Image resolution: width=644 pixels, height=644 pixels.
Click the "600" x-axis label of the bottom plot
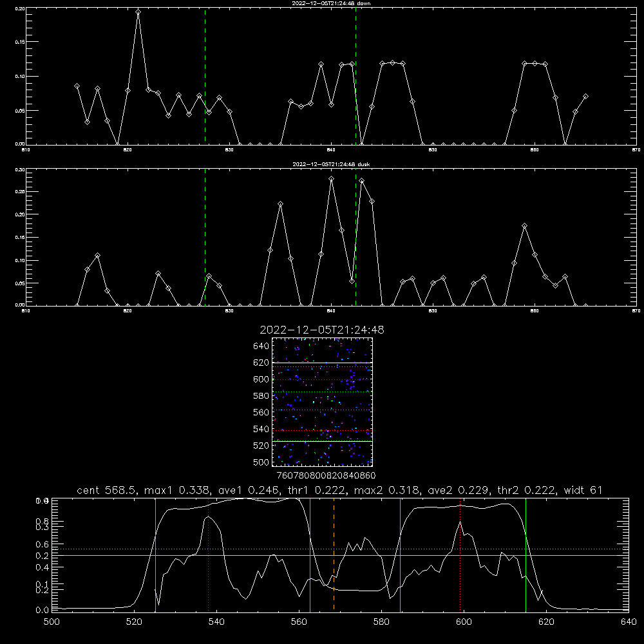[x=464, y=622]
